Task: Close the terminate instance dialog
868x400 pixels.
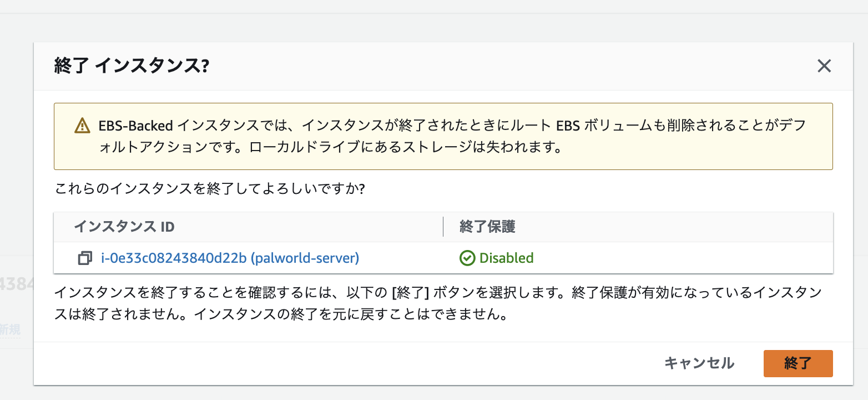Action: point(824,66)
